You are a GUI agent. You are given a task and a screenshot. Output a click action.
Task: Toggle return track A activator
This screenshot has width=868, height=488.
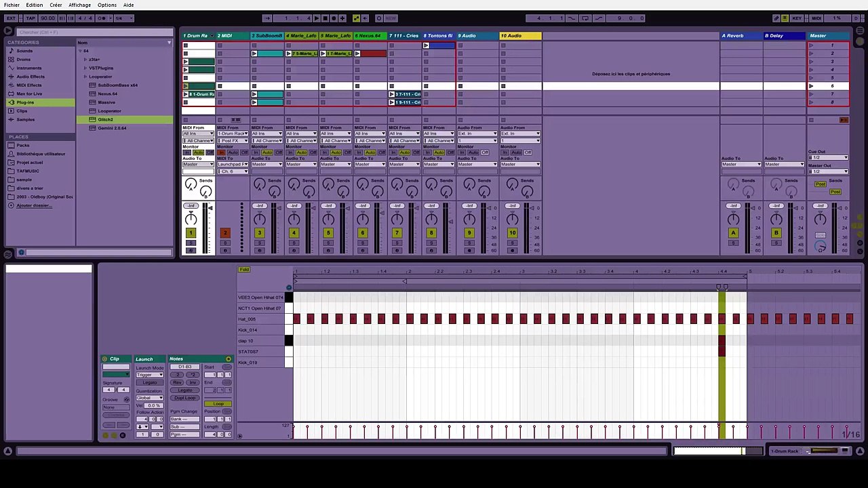[733, 233]
